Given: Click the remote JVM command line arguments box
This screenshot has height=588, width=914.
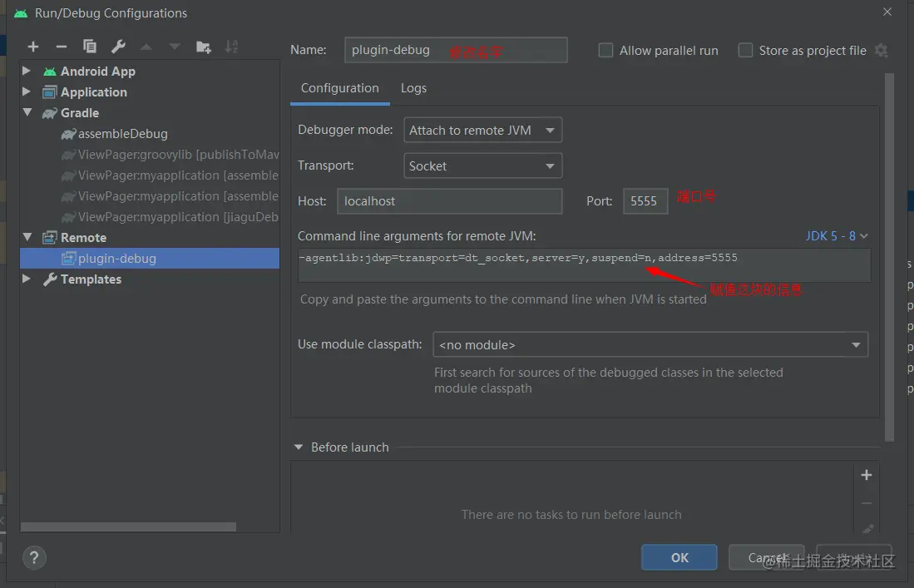Looking at the screenshot, I should (584, 265).
